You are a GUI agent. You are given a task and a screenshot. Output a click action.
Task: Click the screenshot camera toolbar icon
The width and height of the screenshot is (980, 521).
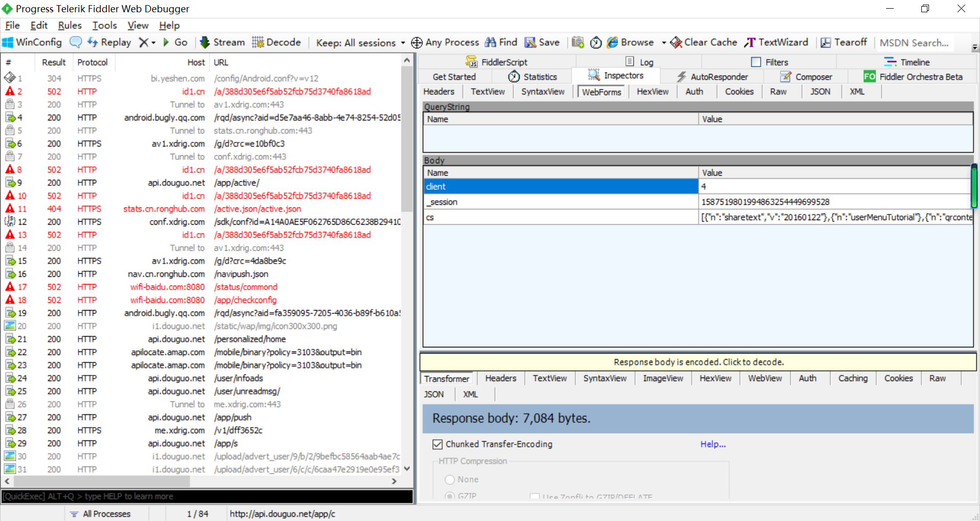(578, 42)
